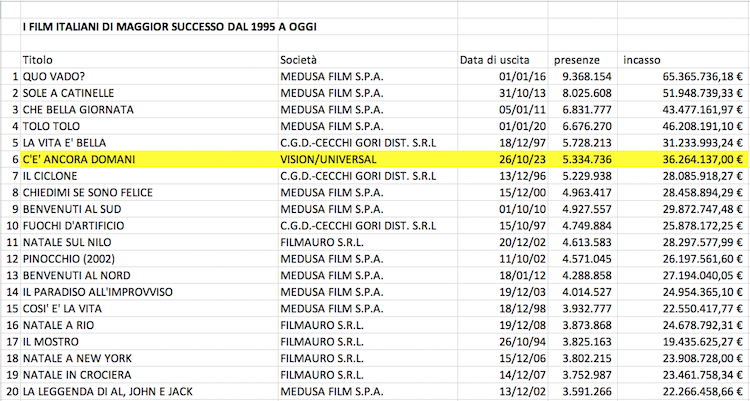Click the gross value '22.266.458,66 €'
Viewport: 750px width, 401px height.
703,391
